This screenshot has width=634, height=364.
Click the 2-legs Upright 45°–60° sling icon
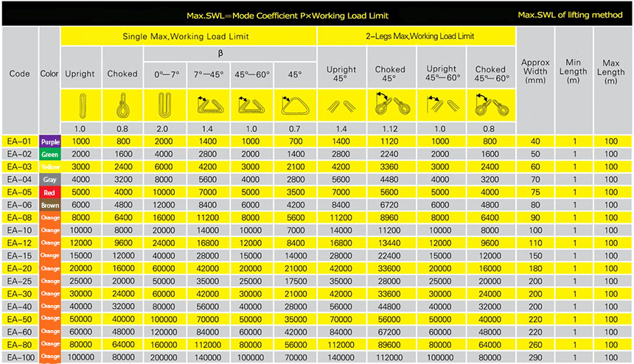click(442, 106)
